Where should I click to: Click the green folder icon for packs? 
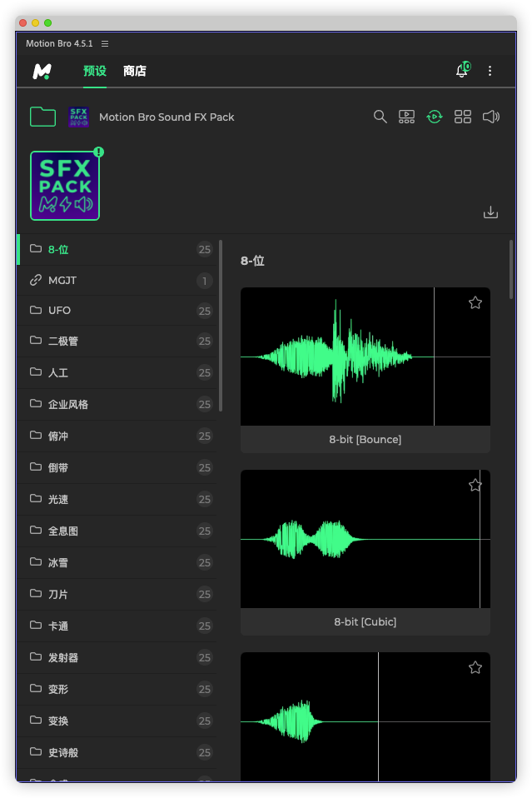(42, 117)
